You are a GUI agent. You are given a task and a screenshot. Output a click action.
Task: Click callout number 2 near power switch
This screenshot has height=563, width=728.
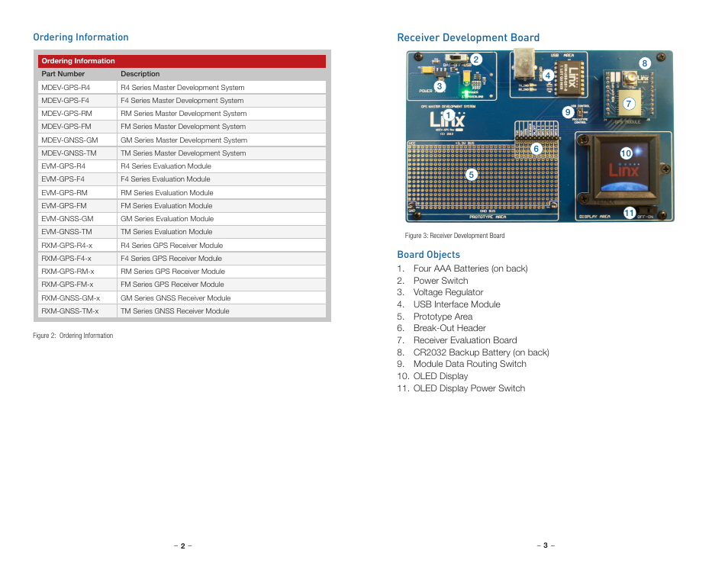476,60
